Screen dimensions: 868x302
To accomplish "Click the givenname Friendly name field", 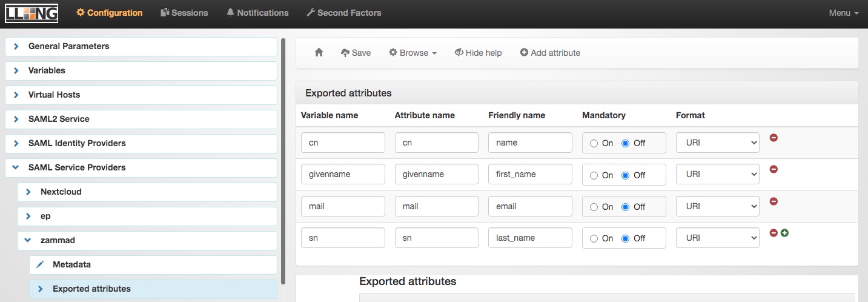I will (530, 174).
